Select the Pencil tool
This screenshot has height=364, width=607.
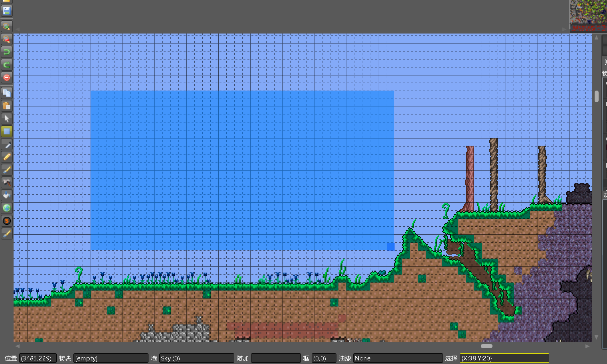7,157
